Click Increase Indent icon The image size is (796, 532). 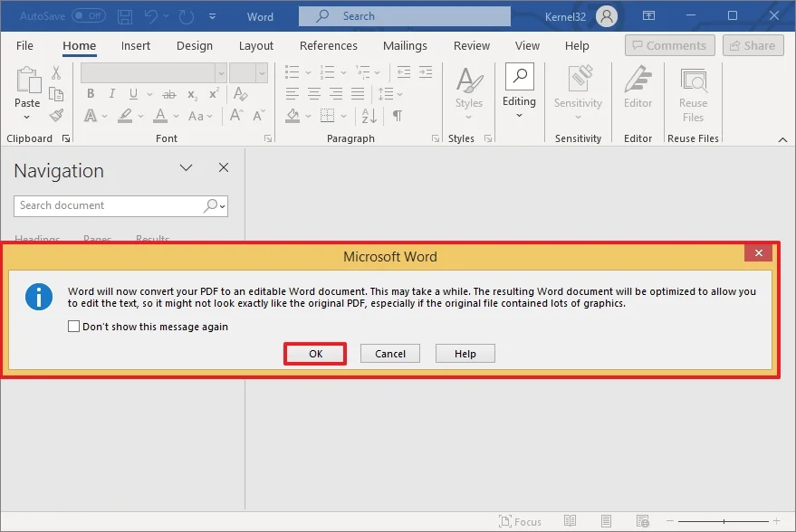(x=426, y=72)
